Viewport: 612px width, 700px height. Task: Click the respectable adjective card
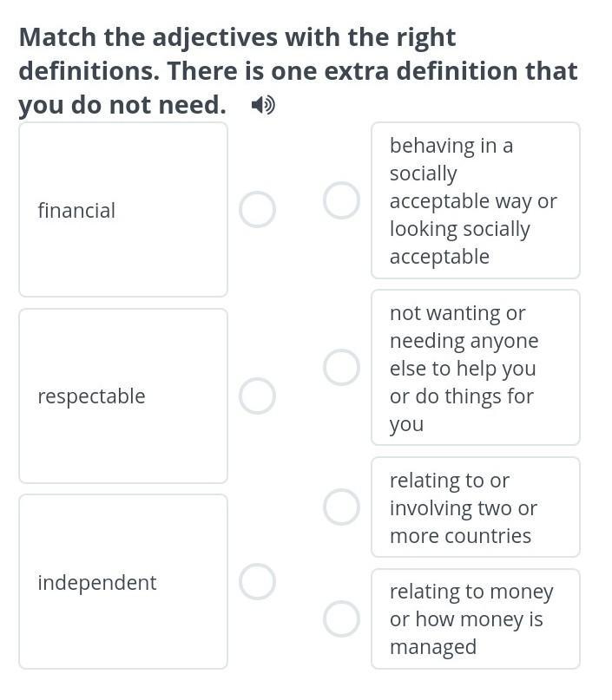click(x=123, y=396)
